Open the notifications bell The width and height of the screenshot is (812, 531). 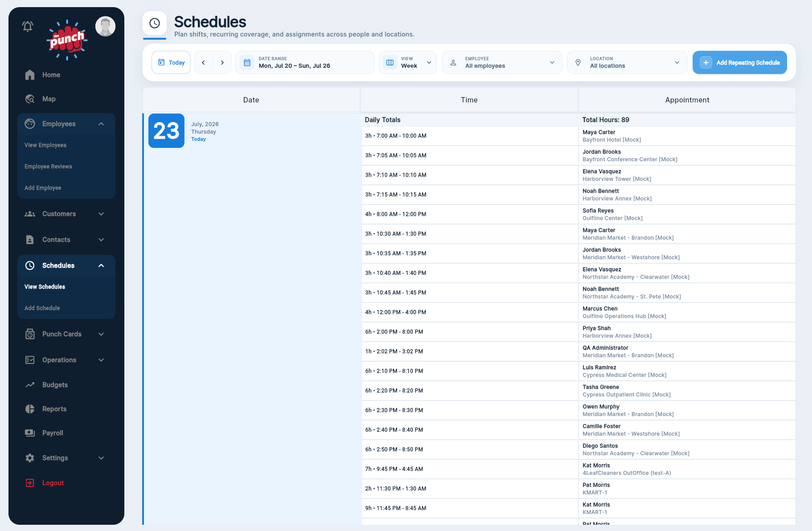[x=28, y=26]
